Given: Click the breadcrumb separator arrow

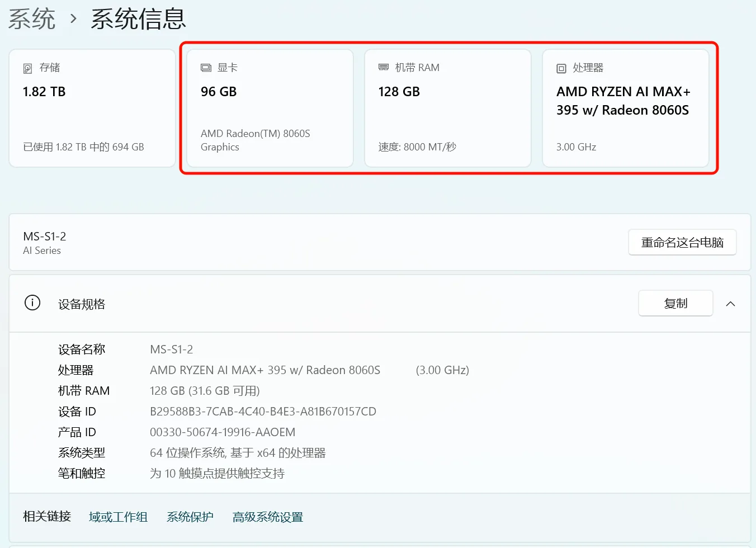Looking at the screenshot, I should coord(73,20).
